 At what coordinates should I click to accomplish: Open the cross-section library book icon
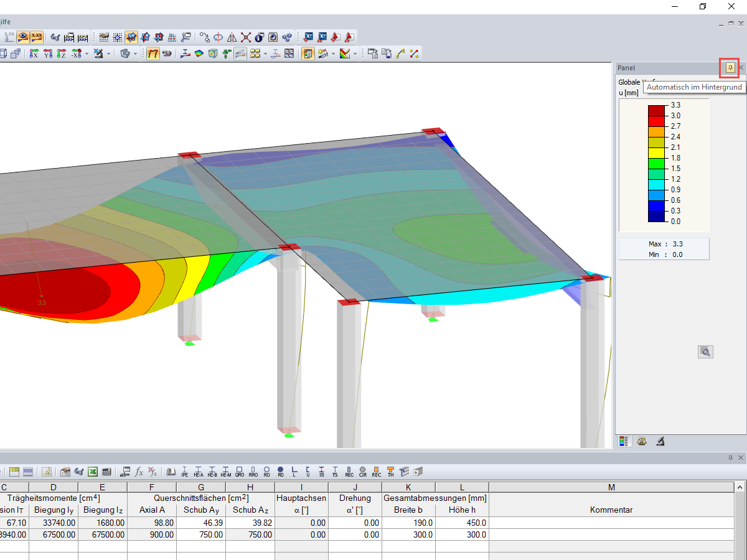(x=171, y=472)
